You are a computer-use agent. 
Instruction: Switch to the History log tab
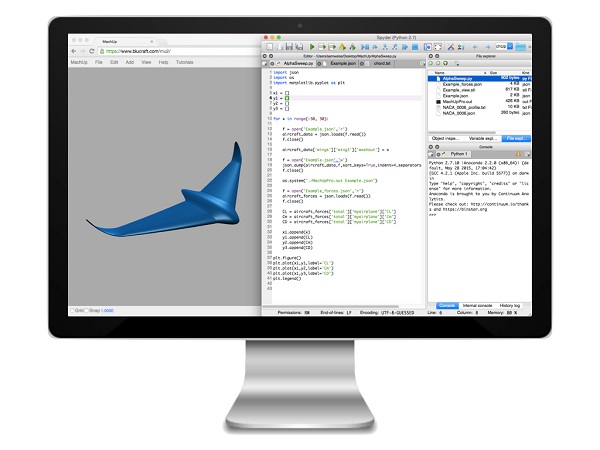[510, 305]
